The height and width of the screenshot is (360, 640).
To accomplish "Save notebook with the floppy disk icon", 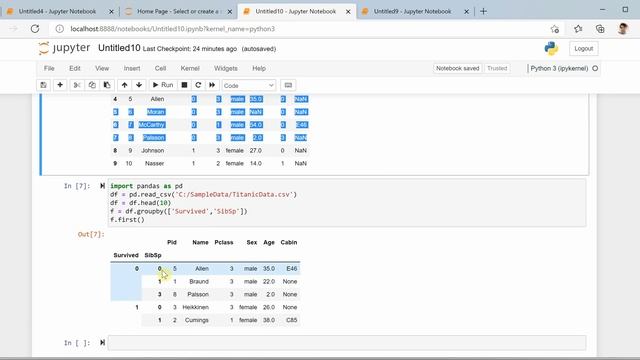I will [x=43, y=85].
